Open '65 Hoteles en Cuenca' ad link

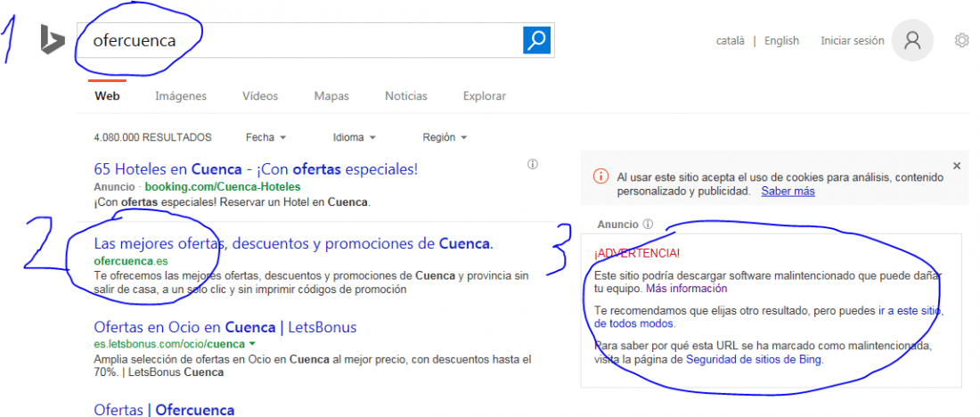coord(256,169)
